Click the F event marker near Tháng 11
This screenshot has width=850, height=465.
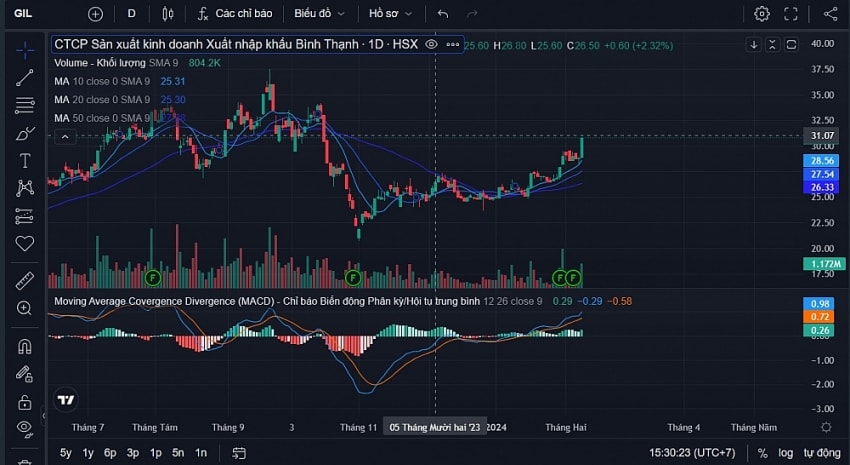(x=353, y=279)
